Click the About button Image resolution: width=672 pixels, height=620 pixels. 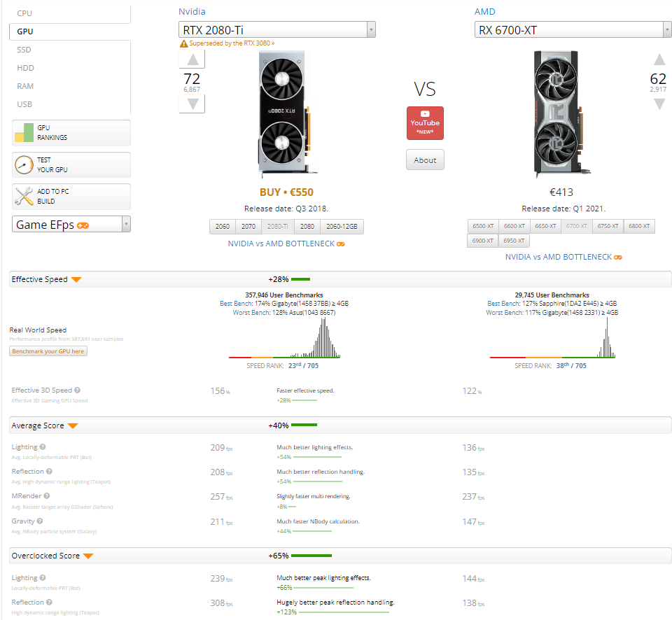[x=425, y=160]
